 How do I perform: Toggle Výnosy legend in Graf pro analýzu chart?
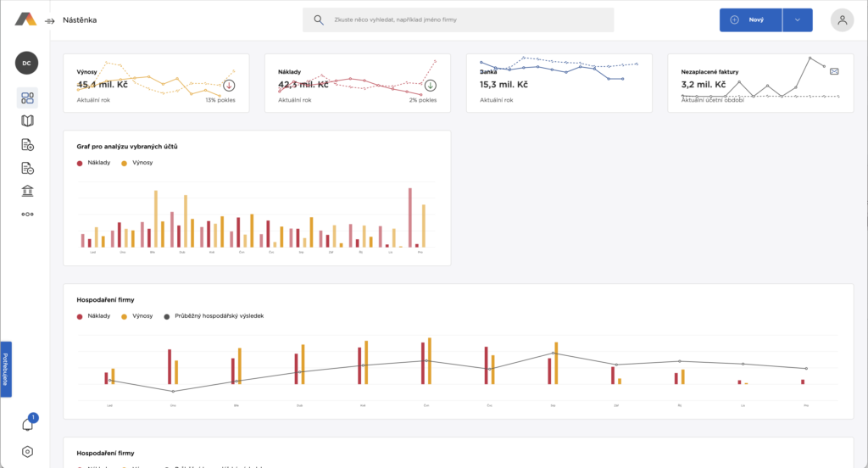(x=137, y=162)
